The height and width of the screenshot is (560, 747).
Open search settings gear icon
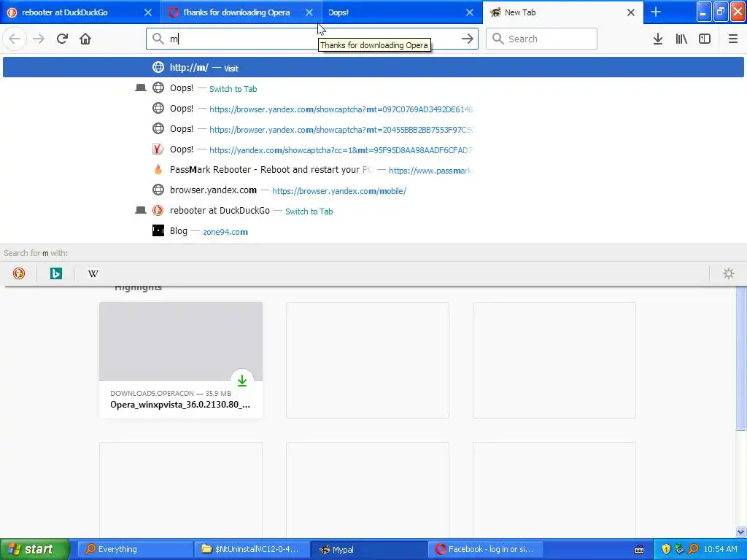tap(729, 273)
